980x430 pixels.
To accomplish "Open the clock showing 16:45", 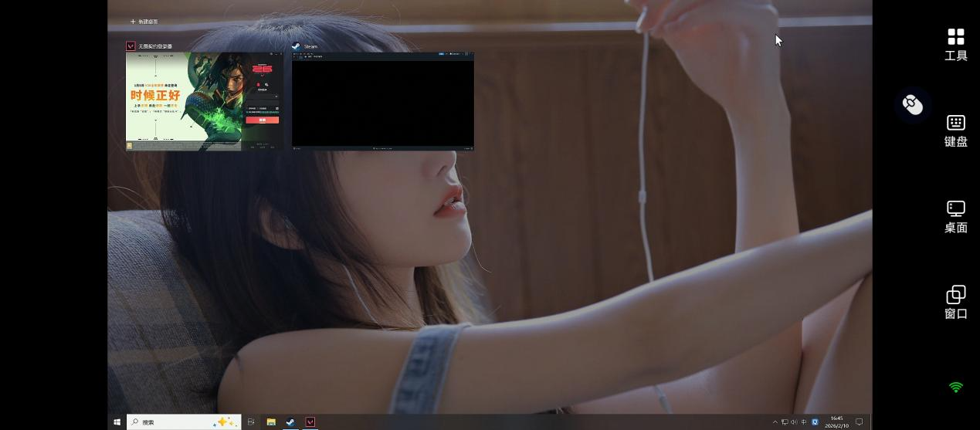I will 836,422.
